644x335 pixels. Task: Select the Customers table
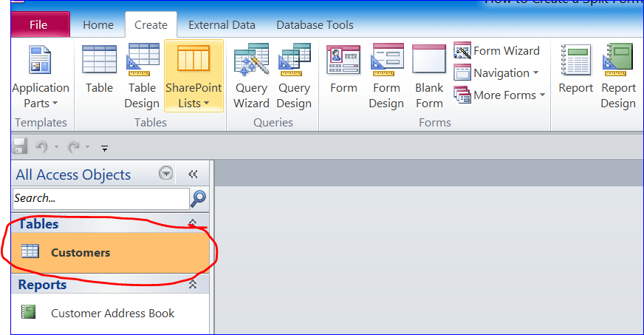pos(110,252)
